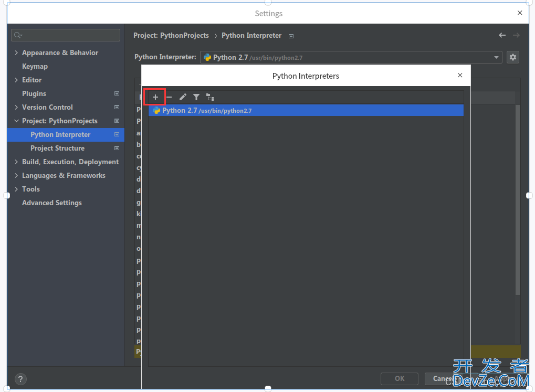Expand Build, Execution, Deployment section
Image resolution: width=535 pixels, height=392 pixels.
[x=16, y=162]
